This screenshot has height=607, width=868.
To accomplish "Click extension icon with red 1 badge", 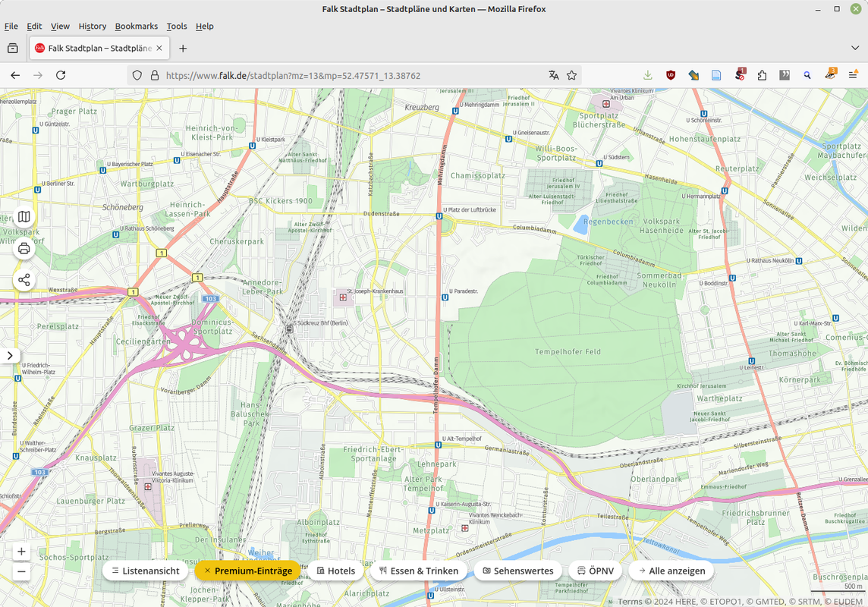I will (740, 74).
